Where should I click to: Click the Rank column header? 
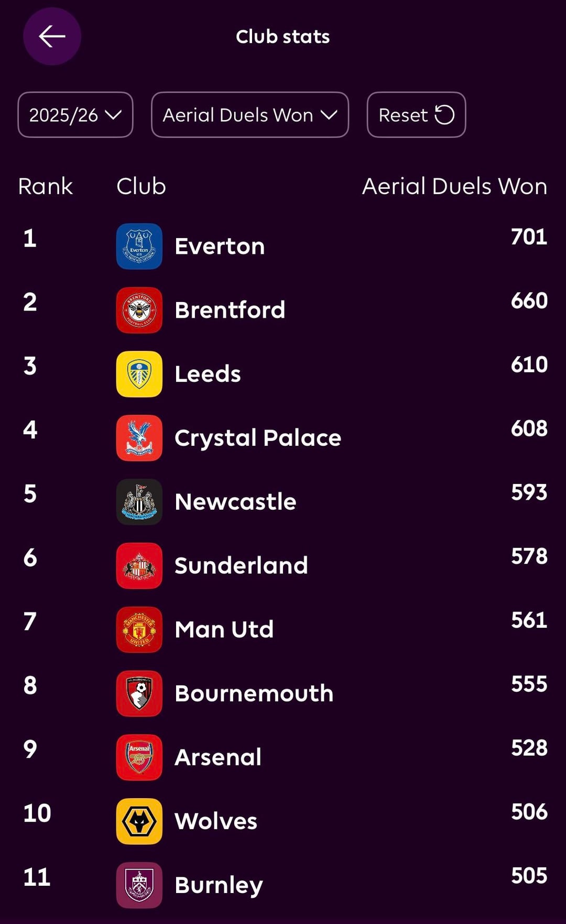(46, 186)
